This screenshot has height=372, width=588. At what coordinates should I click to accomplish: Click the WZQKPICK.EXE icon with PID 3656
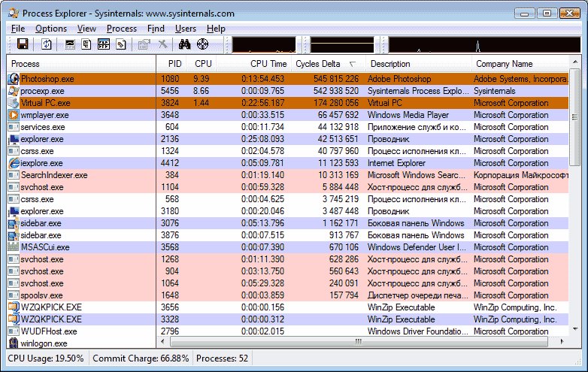click(x=14, y=307)
